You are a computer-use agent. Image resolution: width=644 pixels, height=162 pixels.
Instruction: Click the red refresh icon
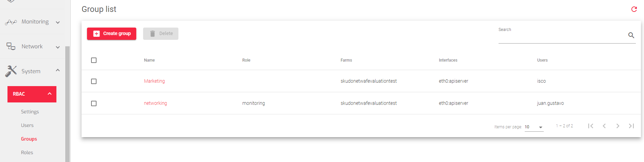pyautogui.click(x=634, y=9)
